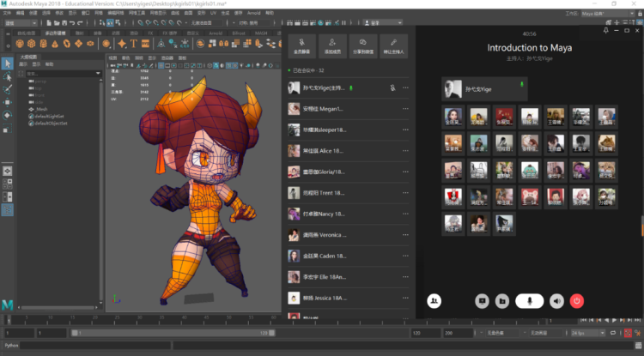644x356 pixels.
Task: Click the Redo arrow icon
Action: tap(80, 23)
